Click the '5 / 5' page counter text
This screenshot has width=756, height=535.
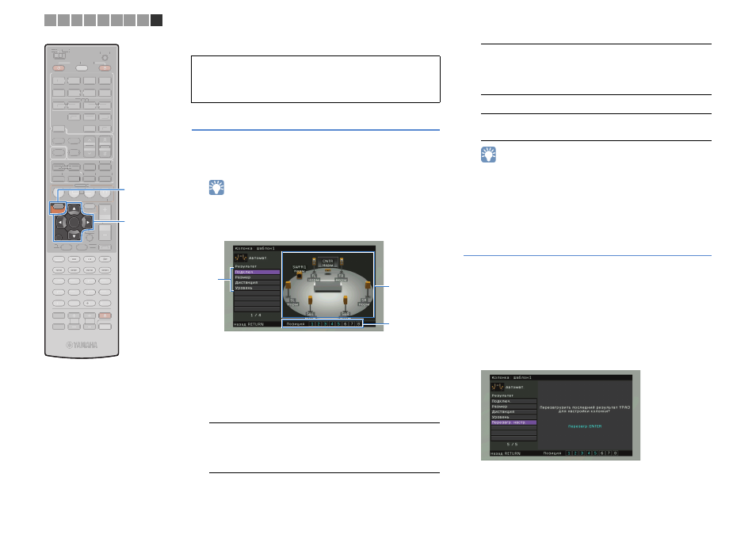click(512, 445)
